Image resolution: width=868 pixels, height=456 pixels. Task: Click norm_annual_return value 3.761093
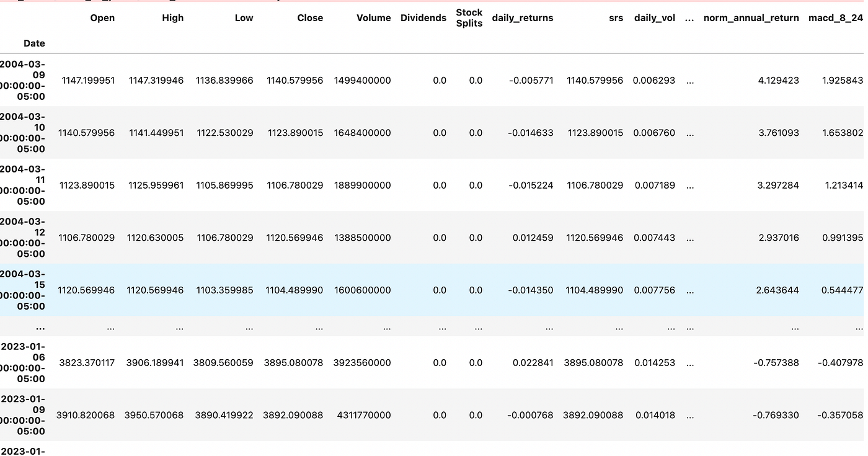pyautogui.click(x=777, y=133)
